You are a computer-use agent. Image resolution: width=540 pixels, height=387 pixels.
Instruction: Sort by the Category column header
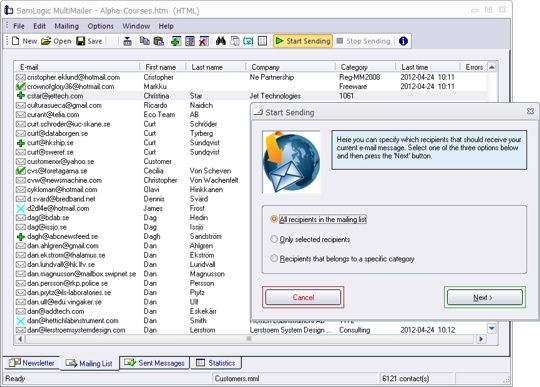(365, 67)
